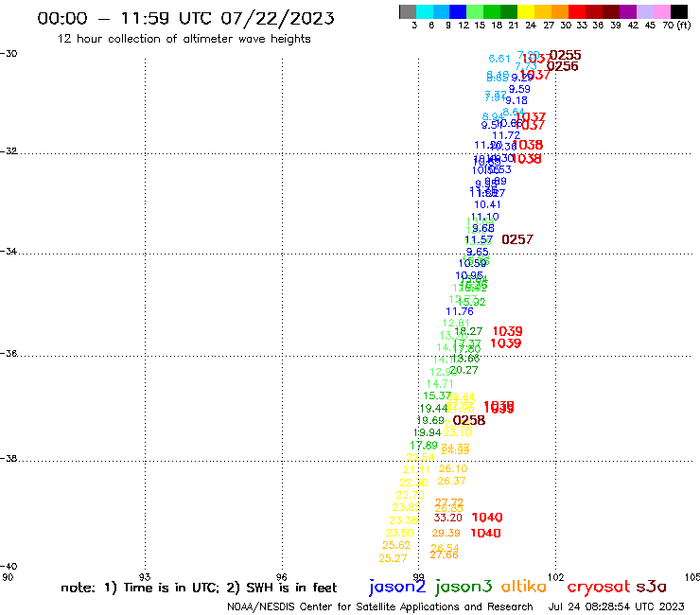
Task: Click the '-36' latitude axis label
Action: tap(9, 354)
